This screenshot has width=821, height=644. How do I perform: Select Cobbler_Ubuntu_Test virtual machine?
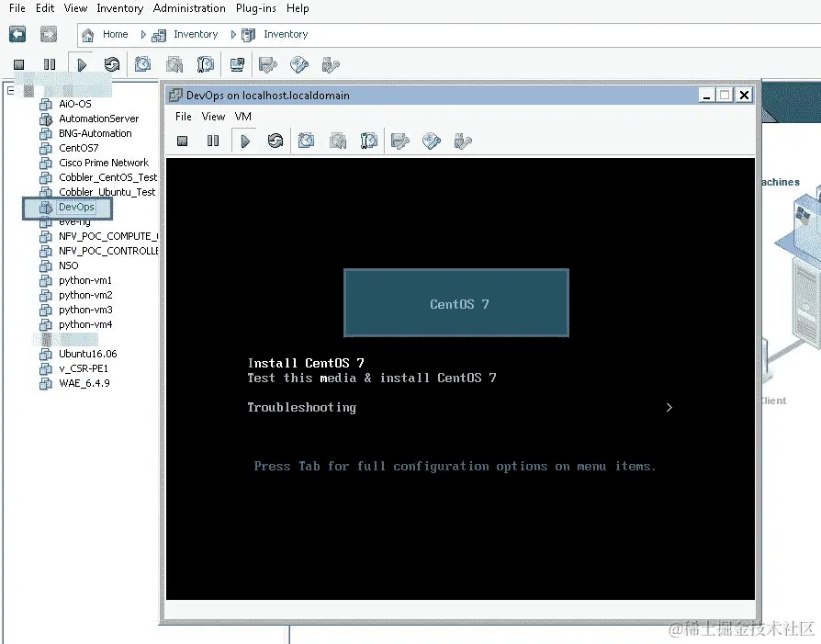click(x=107, y=192)
